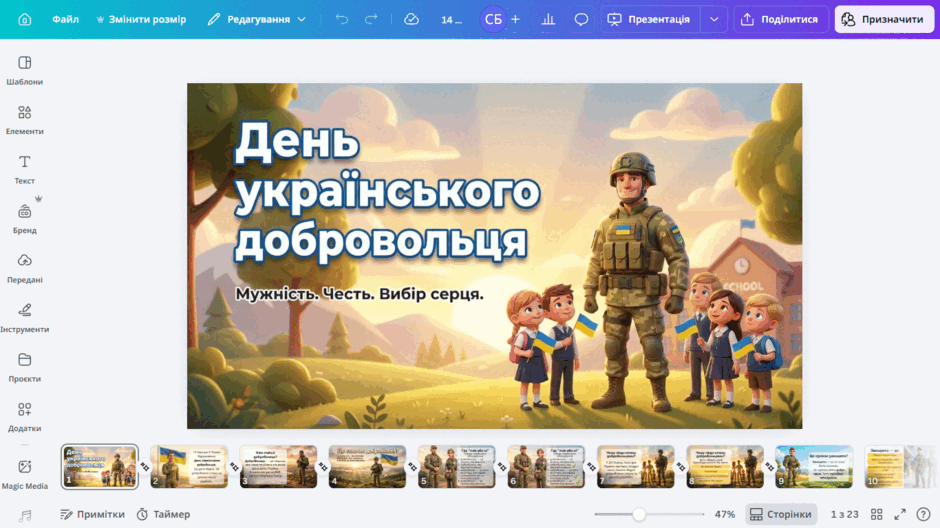940x528 pixels.
Task: Select slide 7 thumbnail
Action: coord(635,466)
